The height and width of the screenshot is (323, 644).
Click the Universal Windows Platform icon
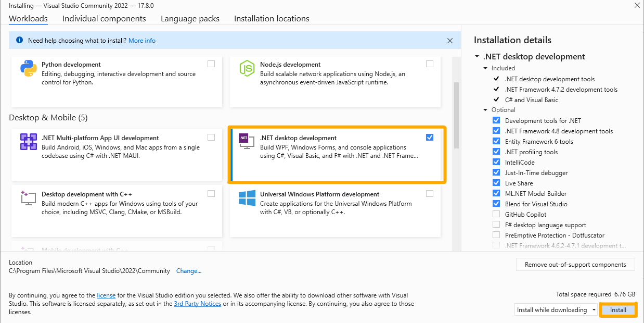click(x=247, y=198)
